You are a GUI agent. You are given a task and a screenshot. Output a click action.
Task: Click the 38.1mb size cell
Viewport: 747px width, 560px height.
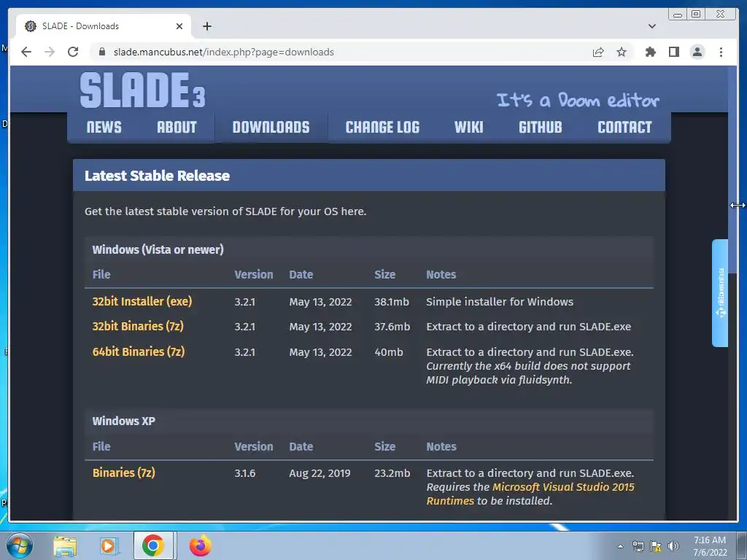(392, 302)
